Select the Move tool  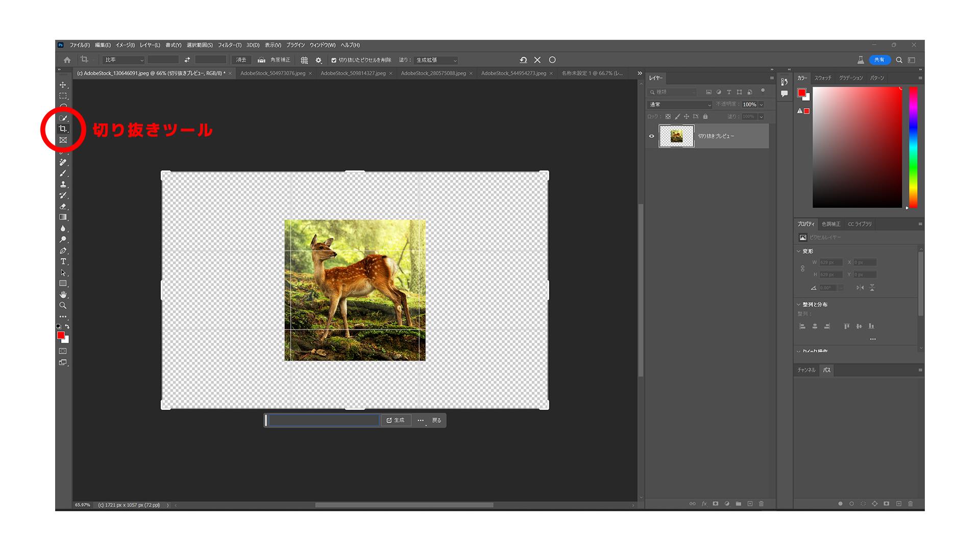coord(63,85)
